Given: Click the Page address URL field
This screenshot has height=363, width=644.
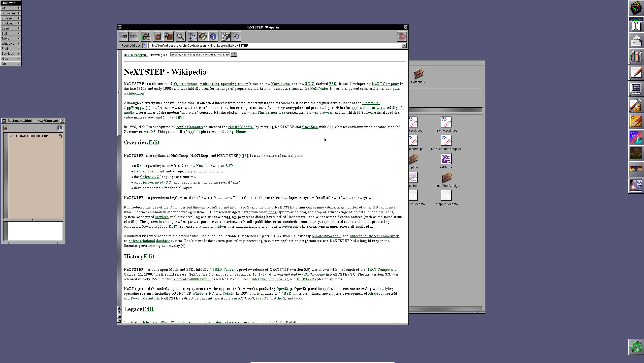Looking at the screenshot, I should pyautogui.click(x=275, y=46).
